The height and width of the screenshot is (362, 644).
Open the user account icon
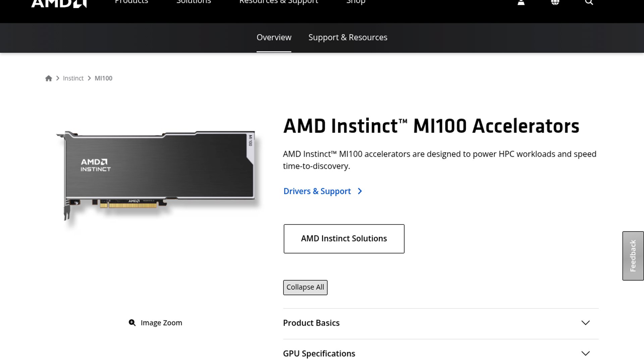(521, 3)
